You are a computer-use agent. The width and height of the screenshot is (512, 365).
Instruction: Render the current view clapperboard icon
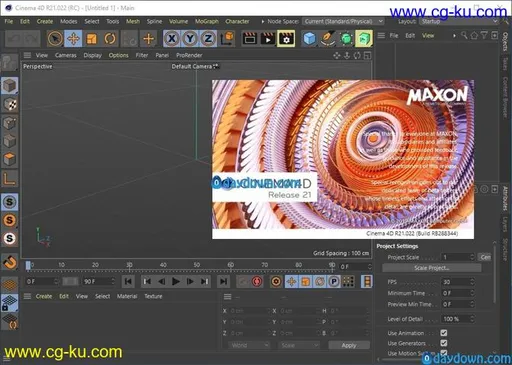coord(250,39)
